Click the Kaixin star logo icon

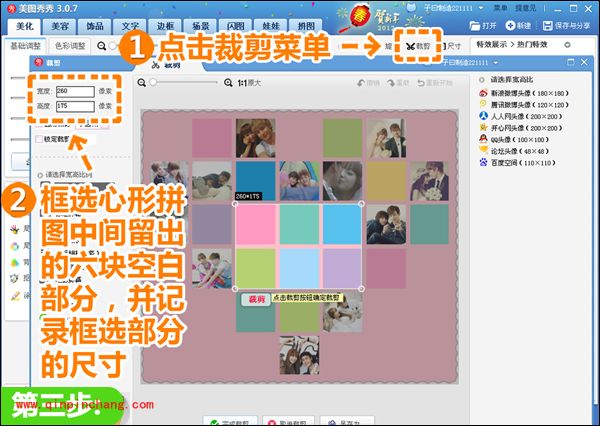click(x=483, y=127)
